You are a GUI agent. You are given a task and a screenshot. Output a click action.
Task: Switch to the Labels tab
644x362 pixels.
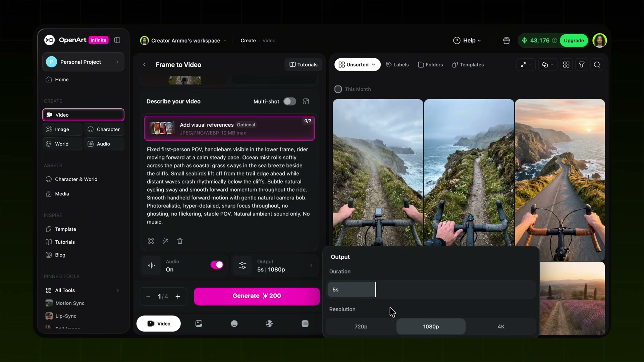coord(397,65)
